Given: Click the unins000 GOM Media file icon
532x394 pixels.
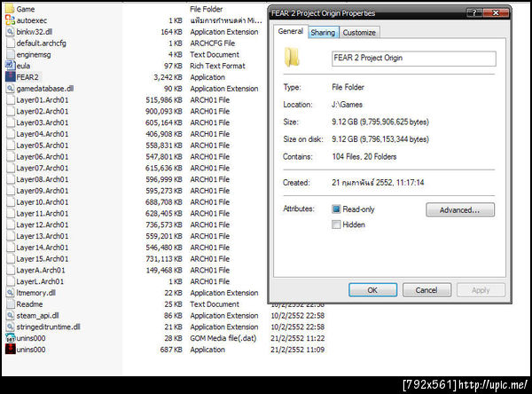Looking at the screenshot, I should click(10, 338).
